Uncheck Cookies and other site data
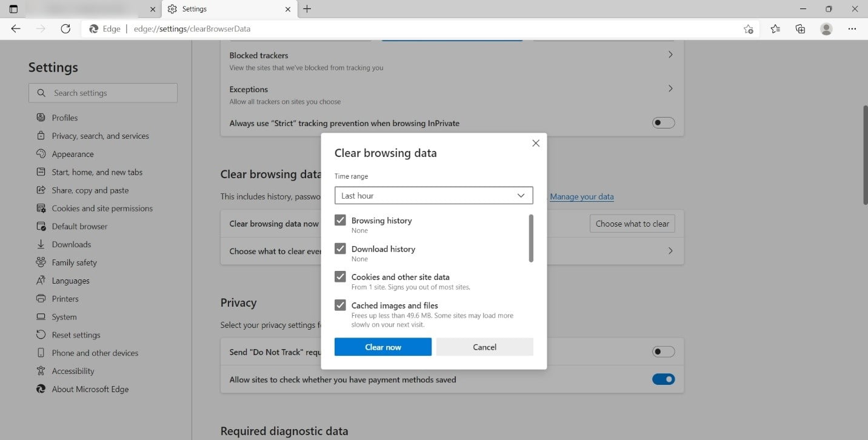 [x=340, y=276]
